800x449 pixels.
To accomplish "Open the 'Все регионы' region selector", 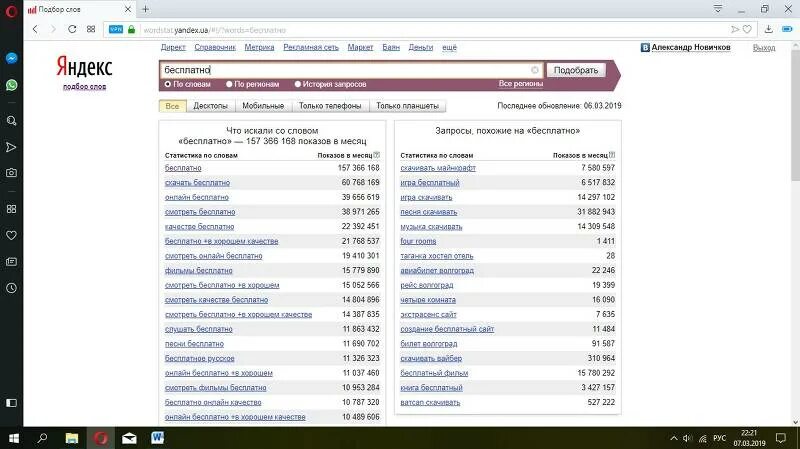I will point(520,83).
